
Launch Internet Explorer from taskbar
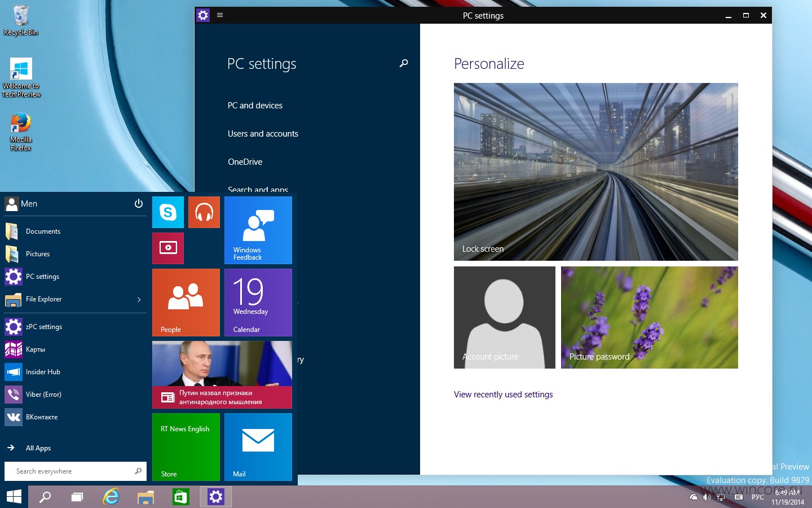(111, 497)
